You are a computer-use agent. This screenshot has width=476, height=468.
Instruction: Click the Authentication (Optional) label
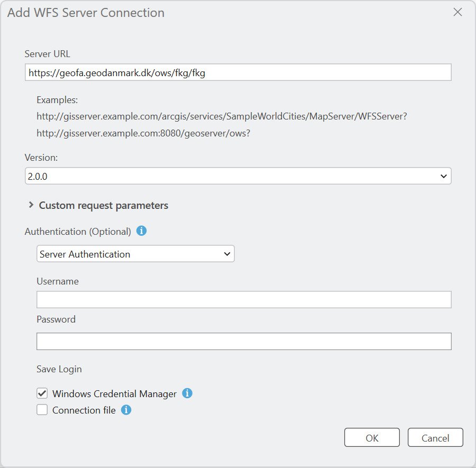pos(78,232)
